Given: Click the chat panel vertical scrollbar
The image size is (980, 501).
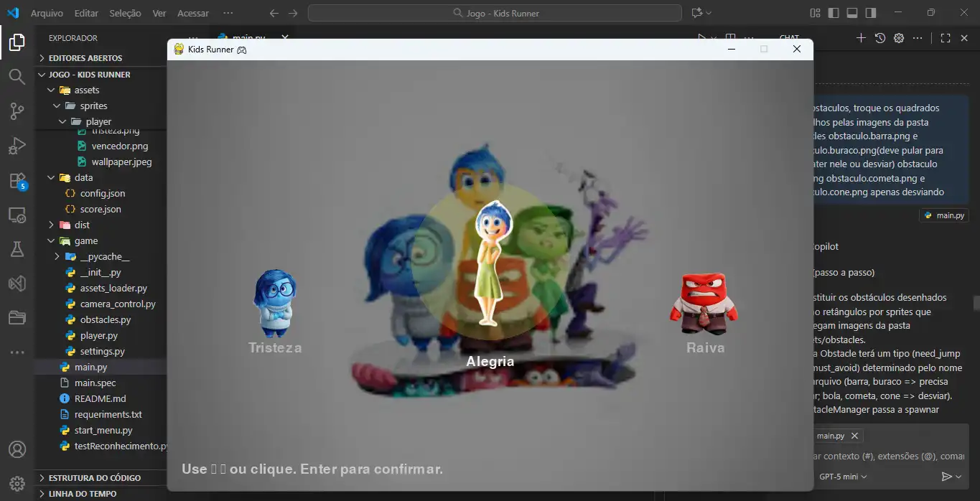Looking at the screenshot, I should (x=976, y=303).
